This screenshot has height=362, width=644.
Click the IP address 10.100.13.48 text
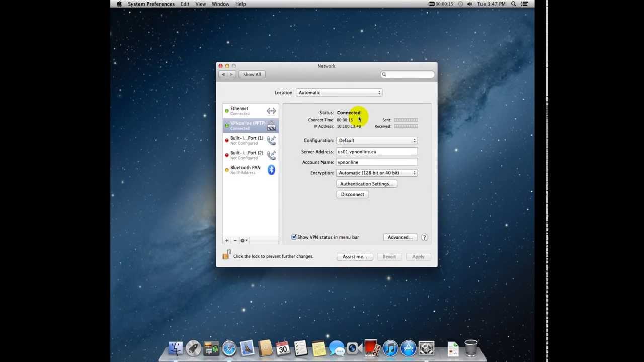(349, 126)
